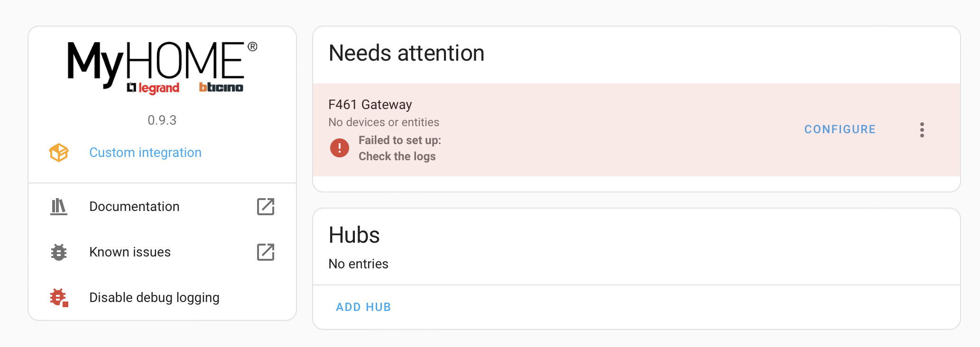Click the external link icon beside Documentation
This screenshot has height=347, width=980.
(266, 207)
